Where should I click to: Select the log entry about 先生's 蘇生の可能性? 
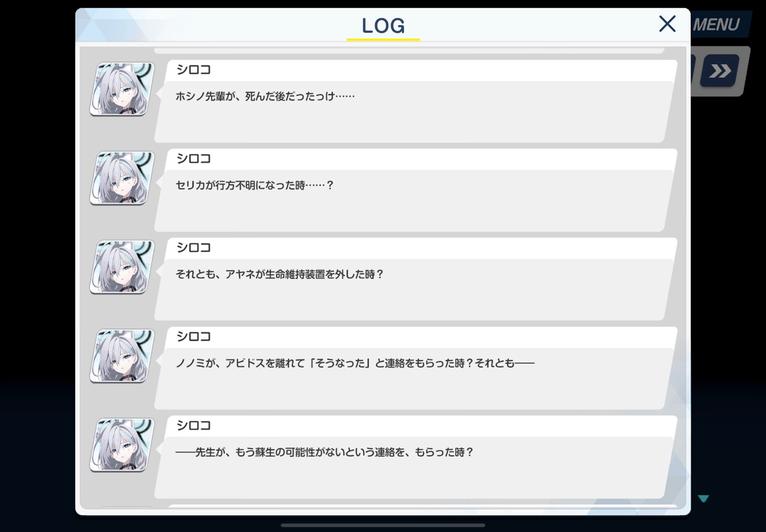tap(416, 457)
